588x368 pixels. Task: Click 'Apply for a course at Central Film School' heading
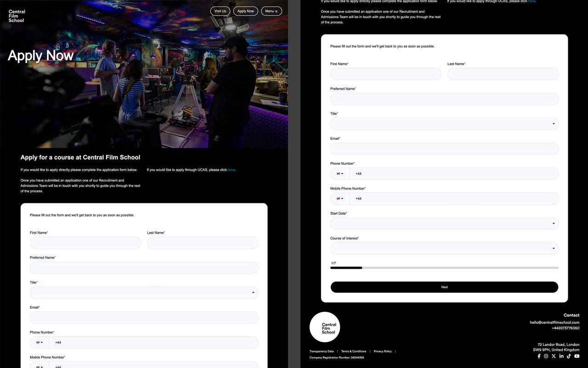[x=80, y=157]
